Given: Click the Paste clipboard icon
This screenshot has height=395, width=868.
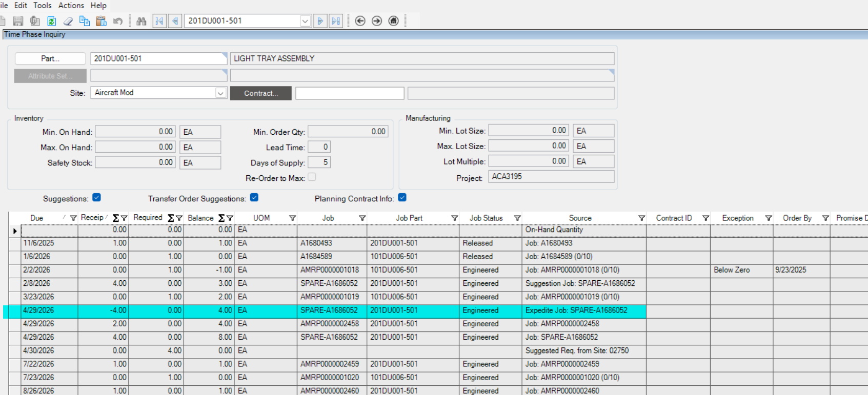Looking at the screenshot, I should (101, 21).
